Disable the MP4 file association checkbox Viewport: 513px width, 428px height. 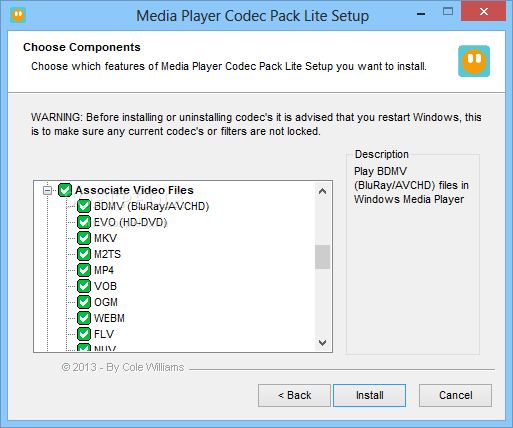(84, 270)
